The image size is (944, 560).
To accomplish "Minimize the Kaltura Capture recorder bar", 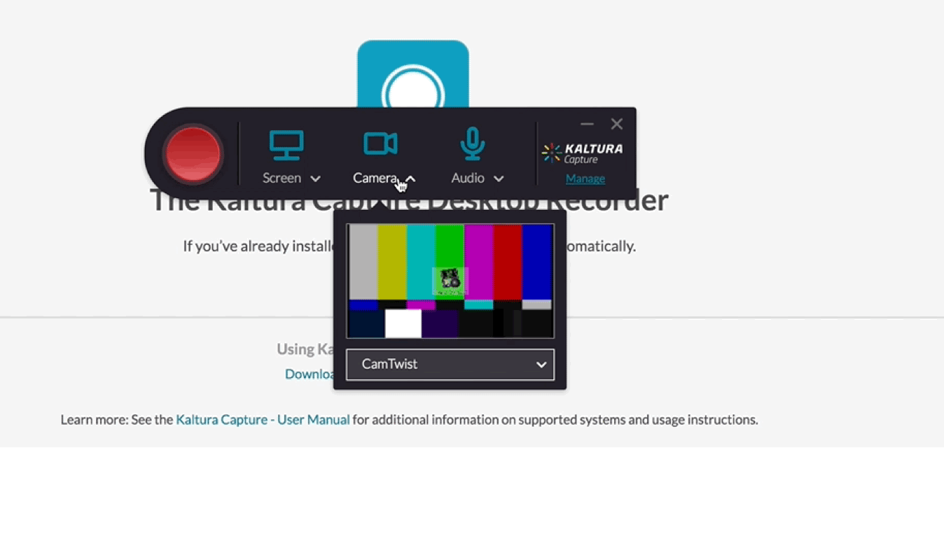I will 587,124.
